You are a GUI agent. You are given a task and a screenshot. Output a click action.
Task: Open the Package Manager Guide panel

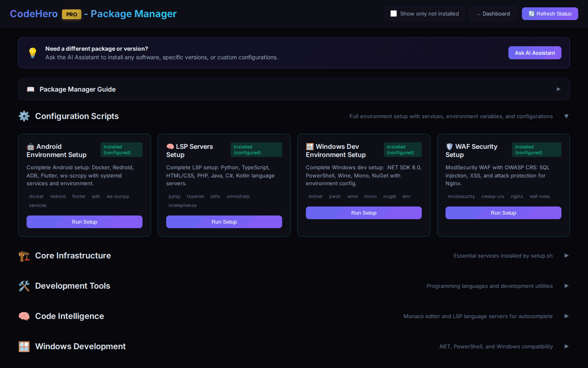point(293,89)
